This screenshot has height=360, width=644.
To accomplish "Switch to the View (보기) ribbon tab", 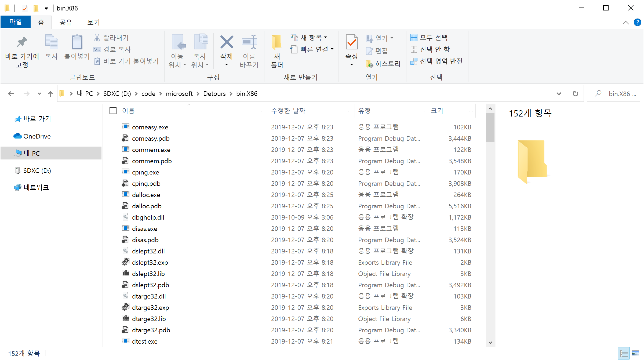I will [93, 22].
